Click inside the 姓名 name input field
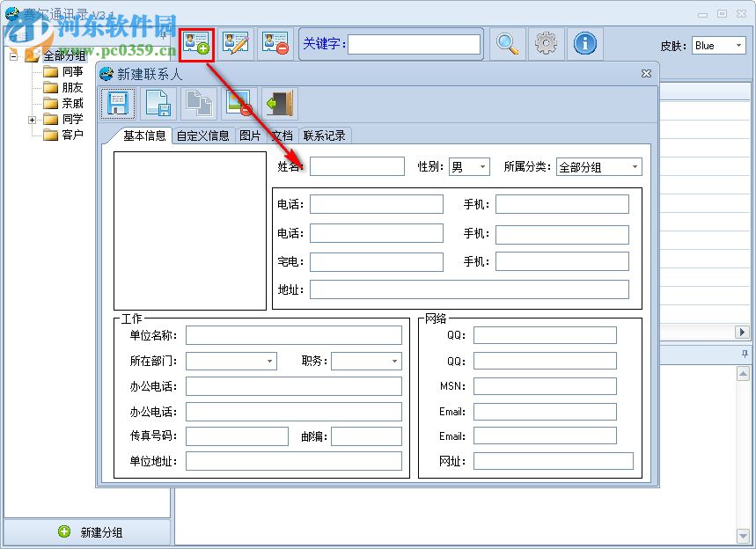The width and height of the screenshot is (756, 549). point(356,166)
